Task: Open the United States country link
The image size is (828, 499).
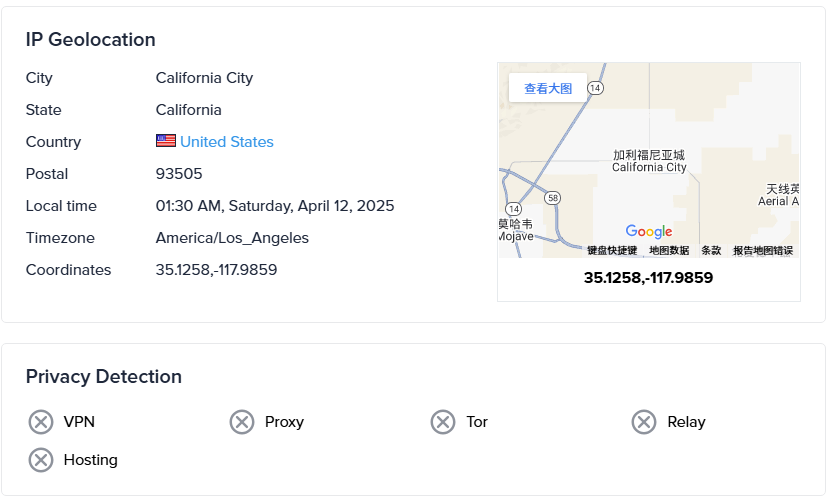Action: point(227,142)
